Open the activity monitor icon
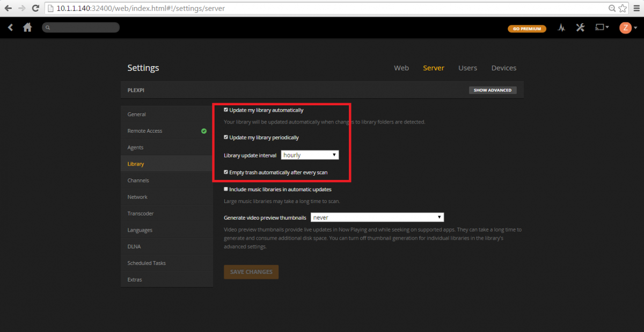Image resolution: width=644 pixels, height=332 pixels. (x=561, y=28)
